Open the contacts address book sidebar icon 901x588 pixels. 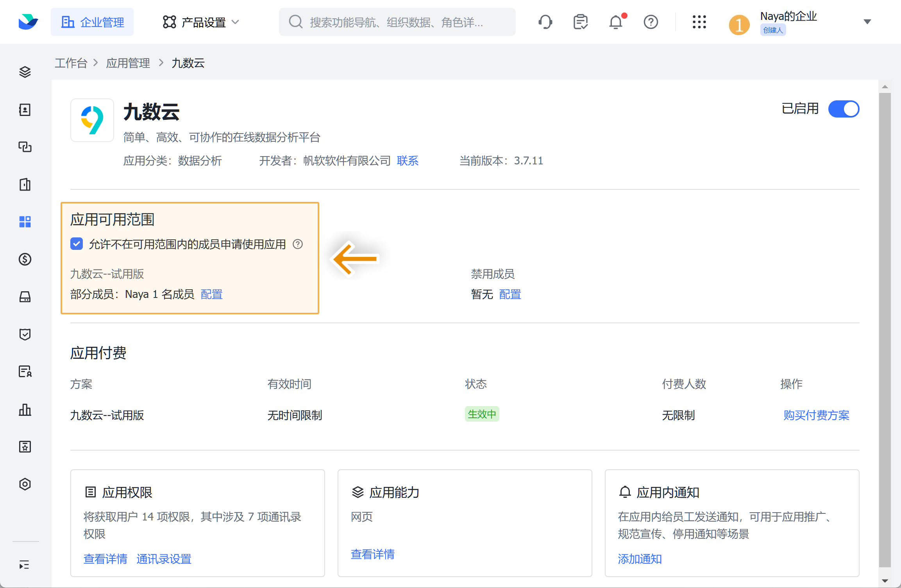25,110
